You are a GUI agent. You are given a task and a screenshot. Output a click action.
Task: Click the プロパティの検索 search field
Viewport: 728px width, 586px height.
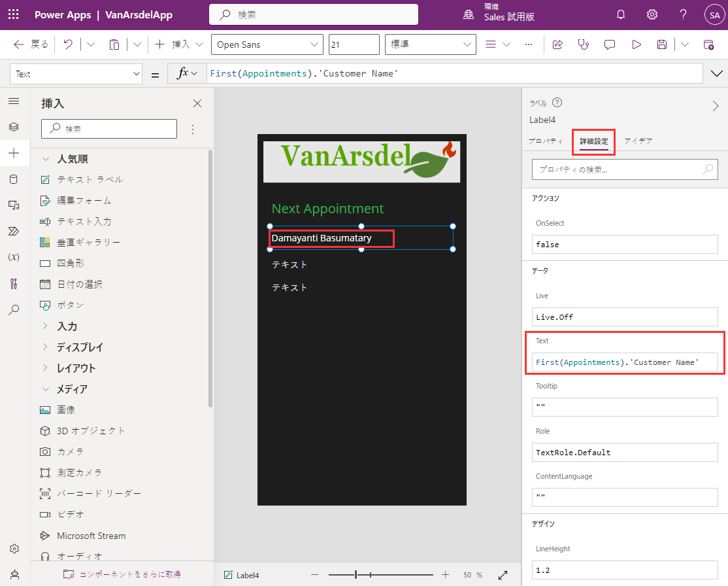(x=625, y=169)
